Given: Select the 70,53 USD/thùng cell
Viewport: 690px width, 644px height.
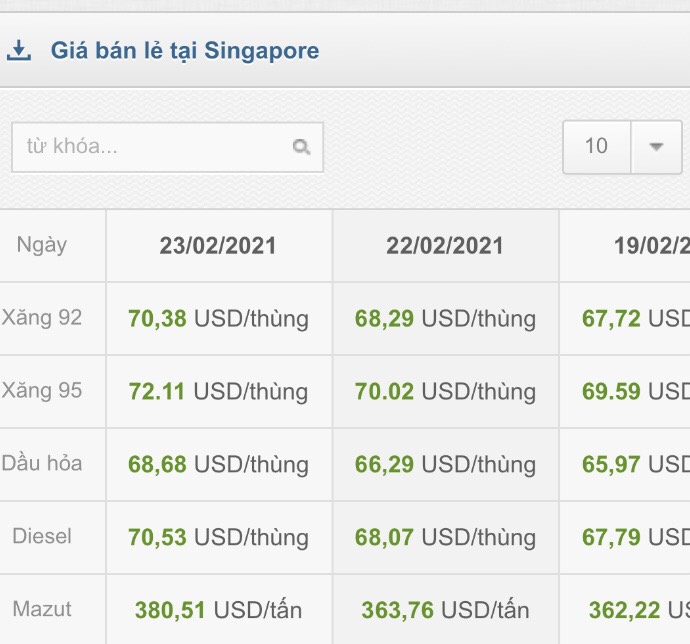Looking at the screenshot, I should click(219, 537).
